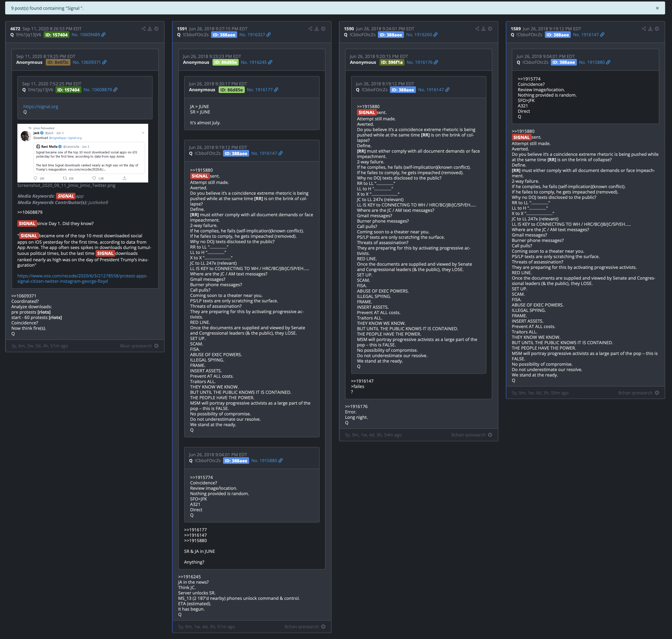Click footer icon of post 1591's '8chan qresearch'
The width and height of the screenshot is (672, 639).
[x=323, y=627]
